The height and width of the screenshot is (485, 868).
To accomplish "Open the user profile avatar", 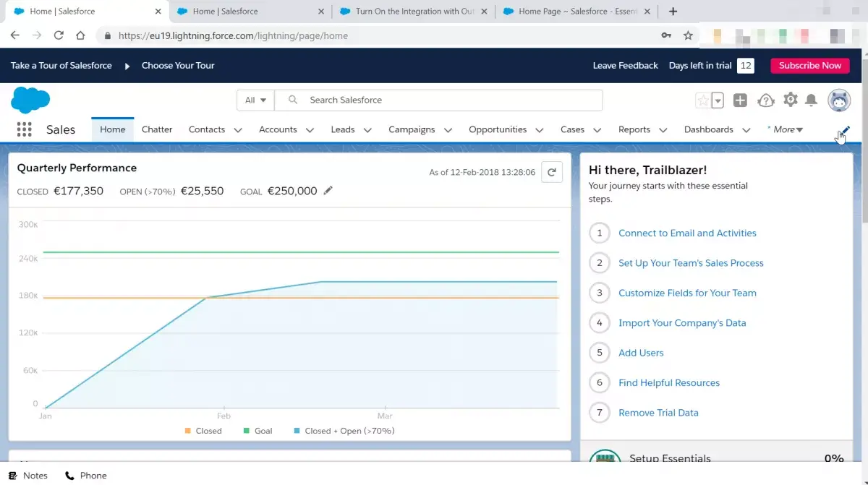I will click(x=839, y=100).
